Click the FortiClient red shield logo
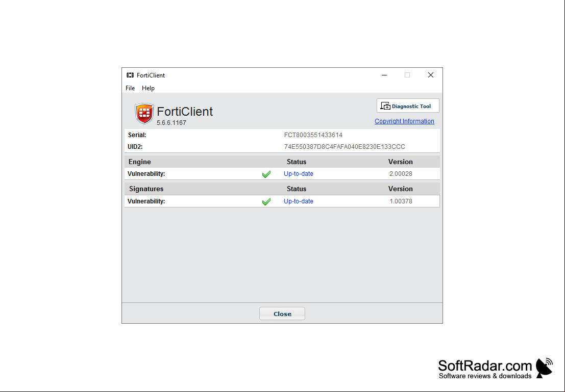This screenshot has height=392, width=565. point(144,113)
